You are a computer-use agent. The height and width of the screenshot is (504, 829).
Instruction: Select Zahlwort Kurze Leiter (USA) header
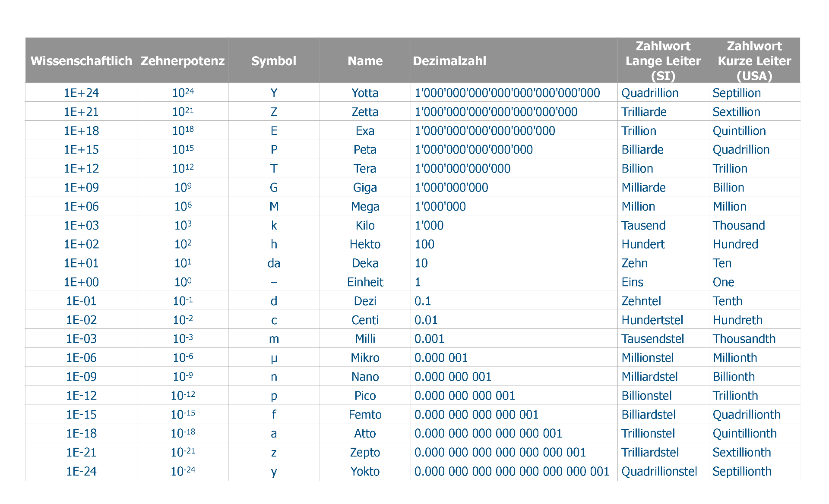click(x=754, y=61)
